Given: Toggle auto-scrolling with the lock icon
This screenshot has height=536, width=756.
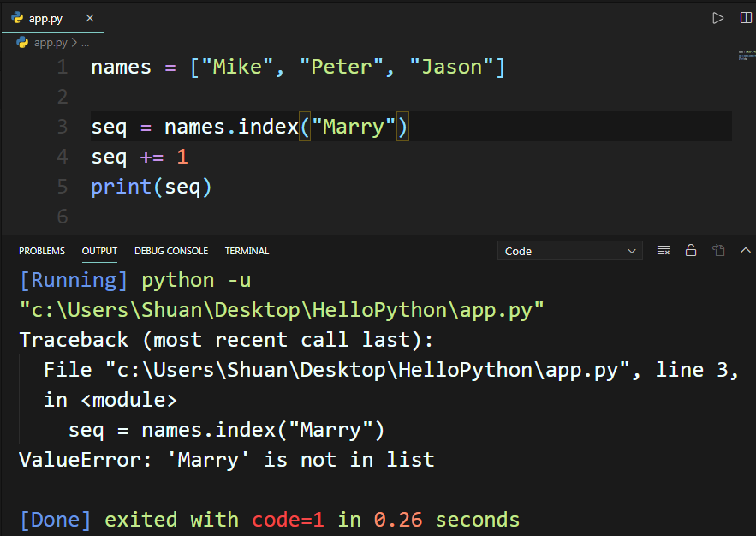Looking at the screenshot, I should tap(691, 250).
